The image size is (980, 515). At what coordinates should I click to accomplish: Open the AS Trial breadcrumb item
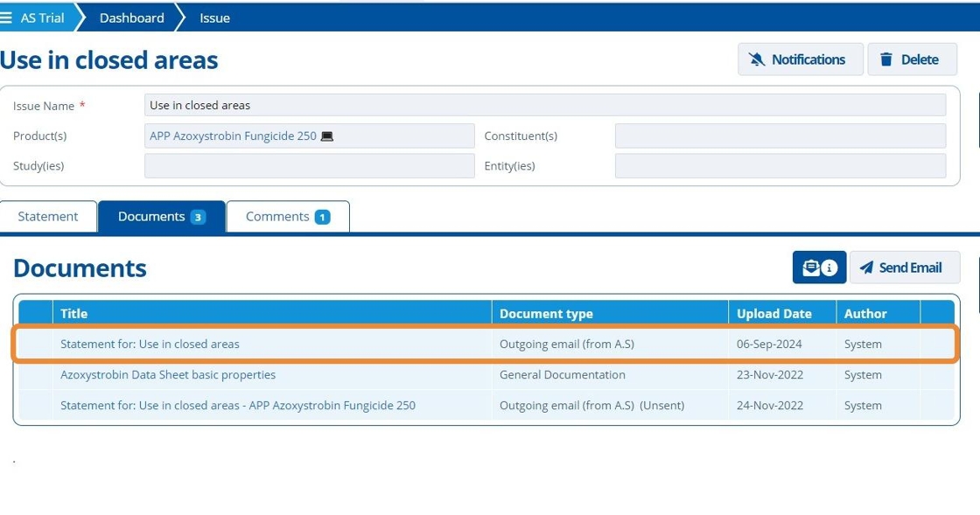click(42, 18)
